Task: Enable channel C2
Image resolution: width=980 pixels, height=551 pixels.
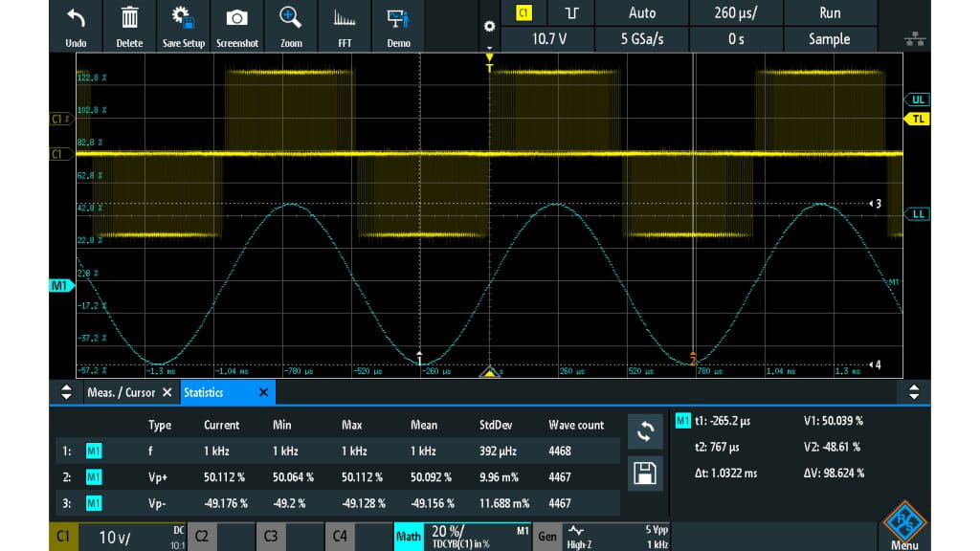Action: coord(202,537)
